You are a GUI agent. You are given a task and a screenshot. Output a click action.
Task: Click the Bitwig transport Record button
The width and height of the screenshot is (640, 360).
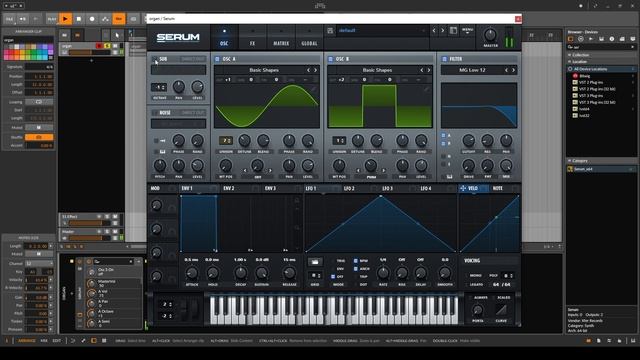pos(92,19)
